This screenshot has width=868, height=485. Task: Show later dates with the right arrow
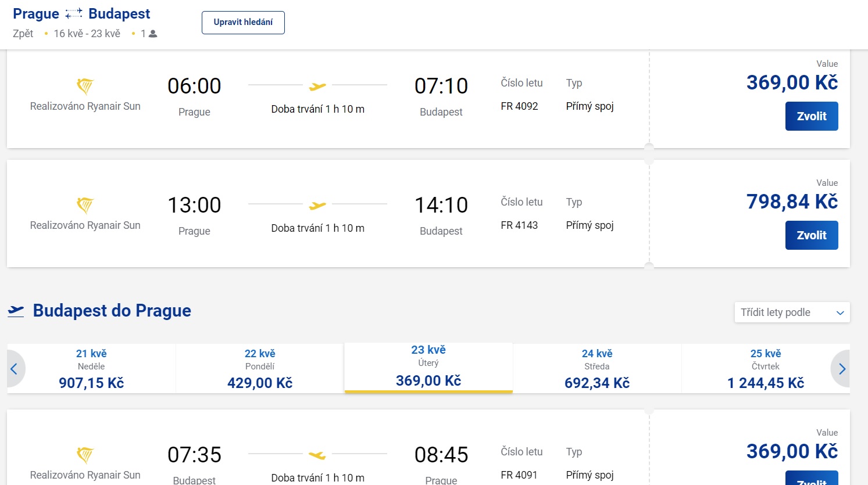842,369
